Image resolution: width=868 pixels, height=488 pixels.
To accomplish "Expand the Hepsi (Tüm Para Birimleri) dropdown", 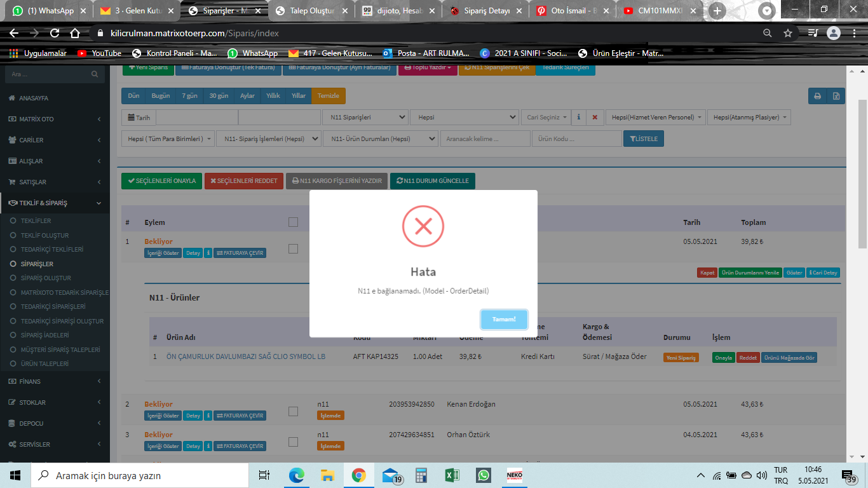I will pos(168,139).
